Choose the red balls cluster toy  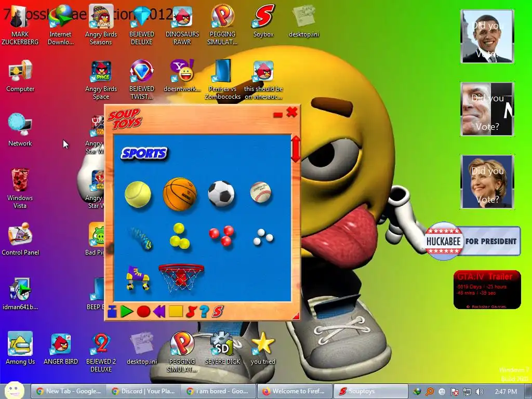click(x=222, y=235)
